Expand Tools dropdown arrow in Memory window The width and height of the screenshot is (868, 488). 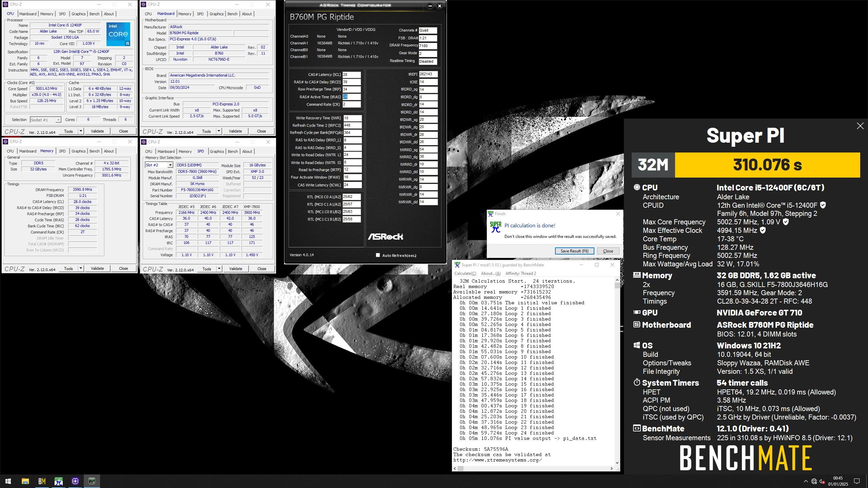coord(81,268)
